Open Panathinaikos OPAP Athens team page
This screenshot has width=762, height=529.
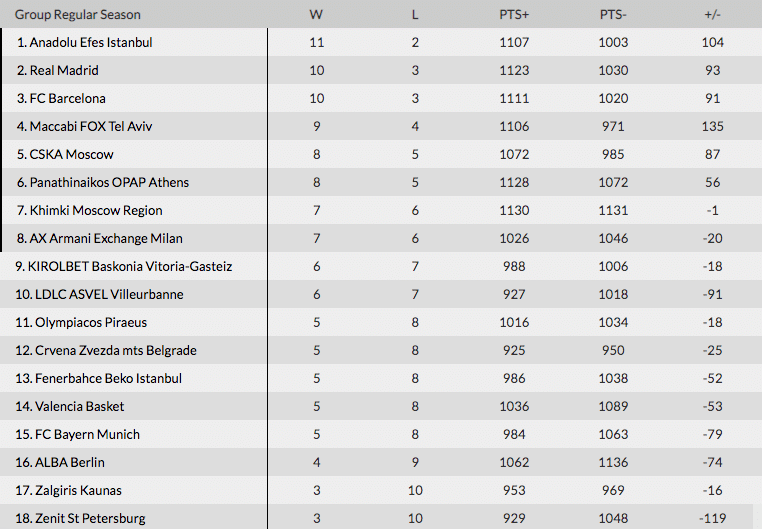109,183
